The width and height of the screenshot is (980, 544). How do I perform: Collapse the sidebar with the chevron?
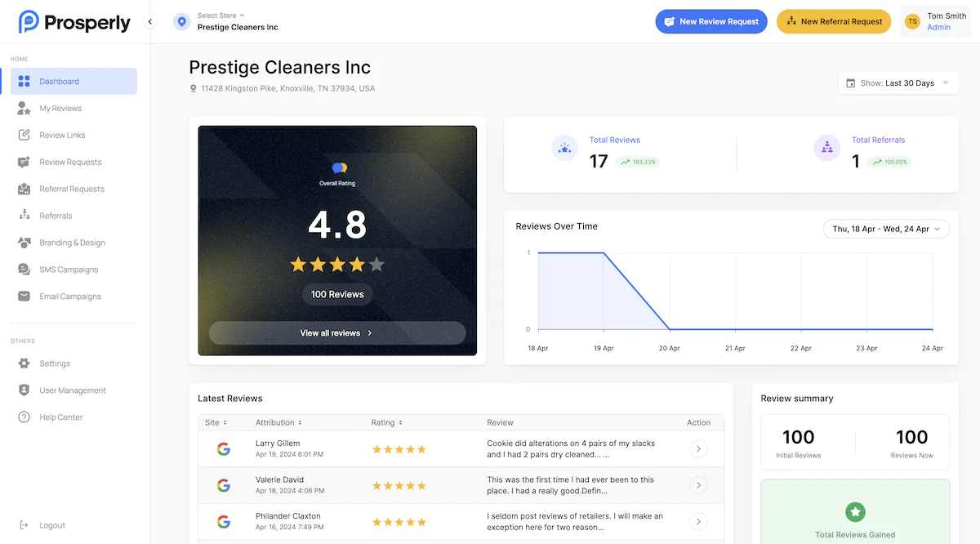pyautogui.click(x=149, y=23)
